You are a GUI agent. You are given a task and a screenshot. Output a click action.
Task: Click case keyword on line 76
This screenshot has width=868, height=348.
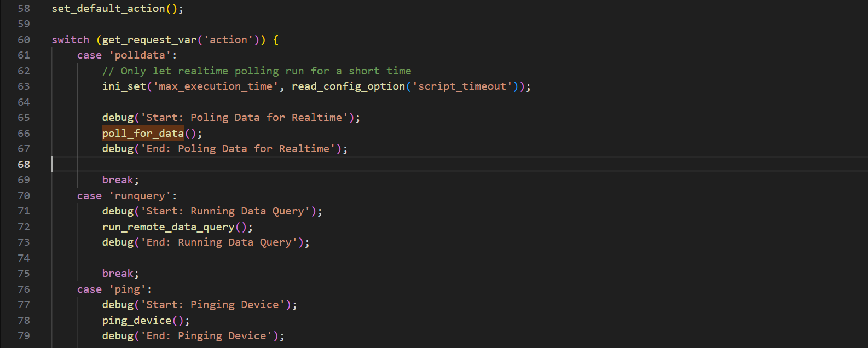(x=90, y=289)
